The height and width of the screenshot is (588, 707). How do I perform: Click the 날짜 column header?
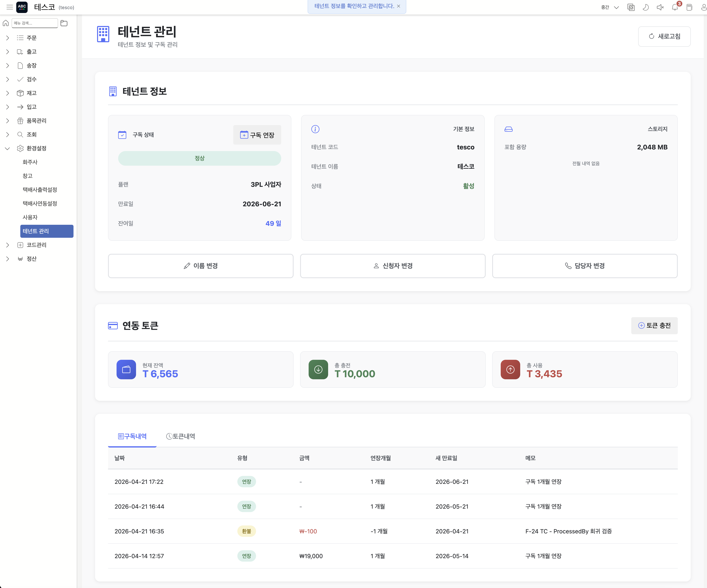(120, 458)
